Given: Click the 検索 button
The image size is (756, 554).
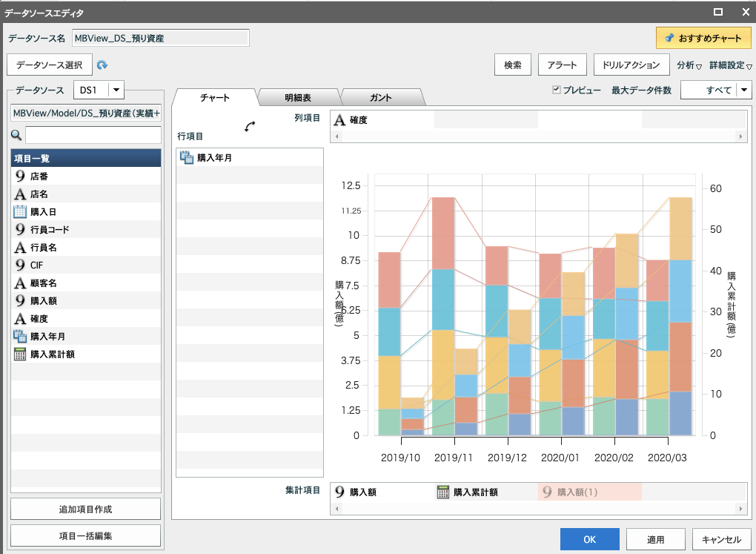Looking at the screenshot, I should click(x=512, y=65).
